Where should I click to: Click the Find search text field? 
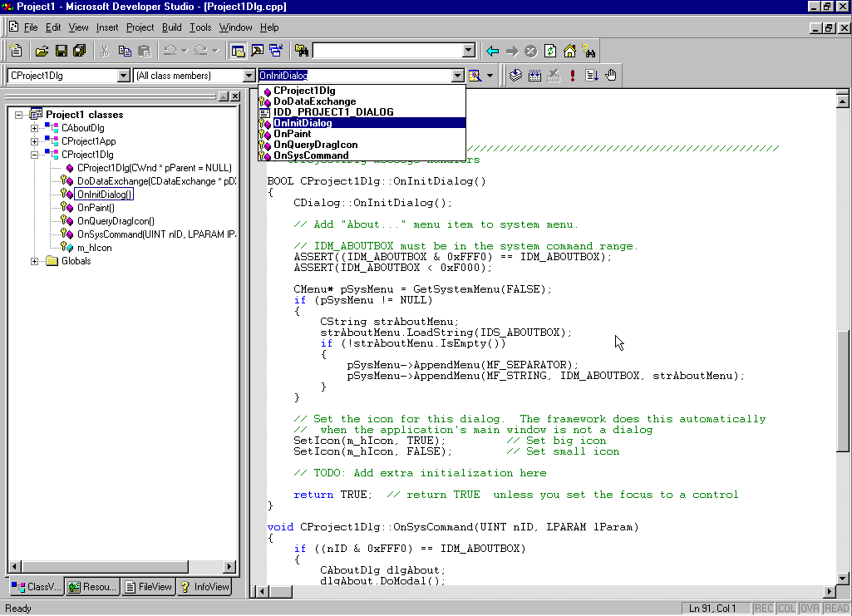tap(387, 51)
